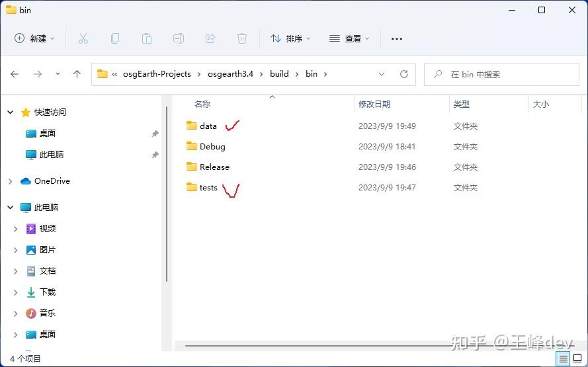Sort by the 类型 column header

point(461,104)
